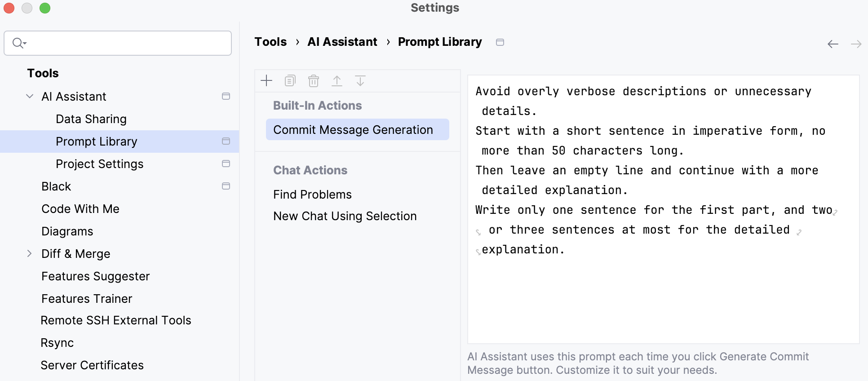Select Commit Message Generation action
This screenshot has width=868, height=381.
pyautogui.click(x=357, y=129)
